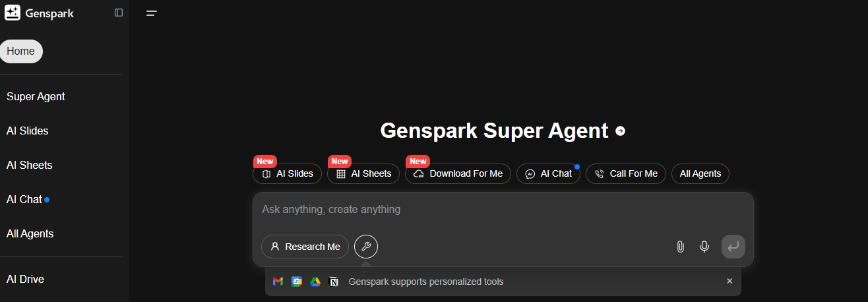Click the Genspark Super Agent heading
868x302 pixels.
pyautogui.click(x=494, y=131)
